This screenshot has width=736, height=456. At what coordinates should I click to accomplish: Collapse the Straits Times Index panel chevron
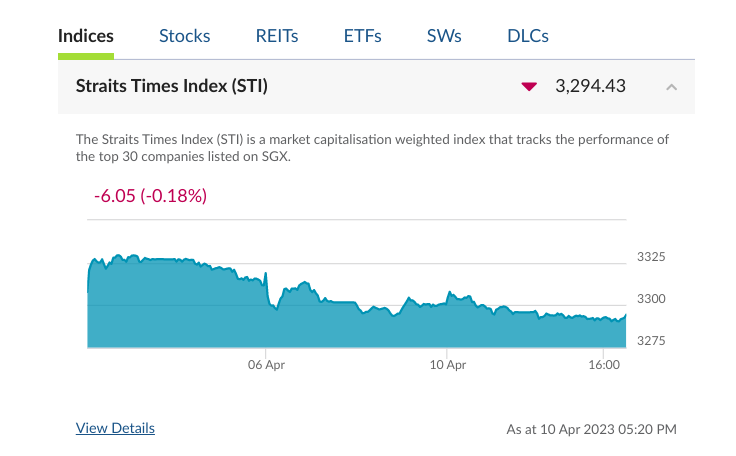tap(672, 87)
